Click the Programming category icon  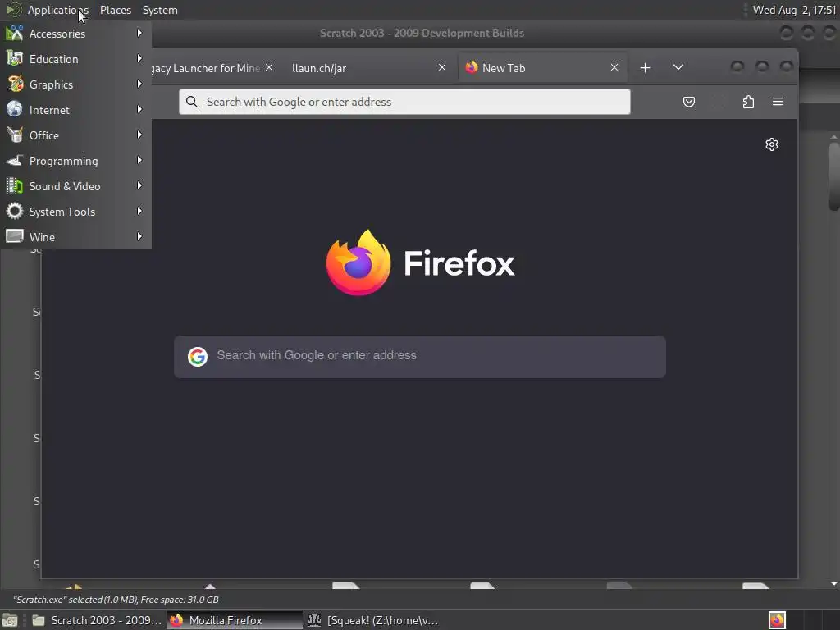15,160
